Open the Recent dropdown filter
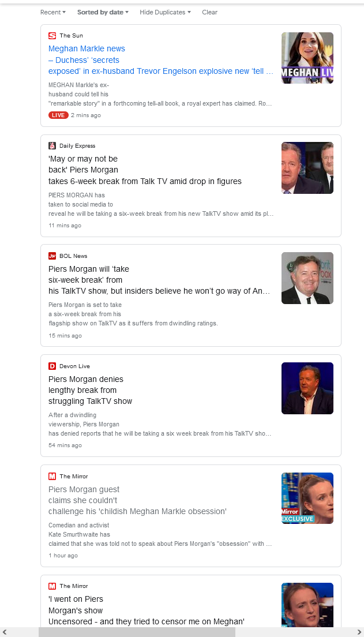This screenshot has height=637, width=364. point(53,12)
